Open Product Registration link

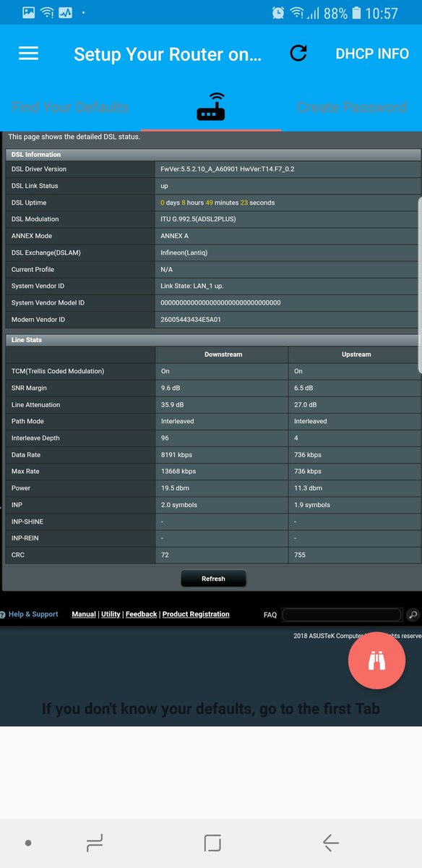[196, 614]
